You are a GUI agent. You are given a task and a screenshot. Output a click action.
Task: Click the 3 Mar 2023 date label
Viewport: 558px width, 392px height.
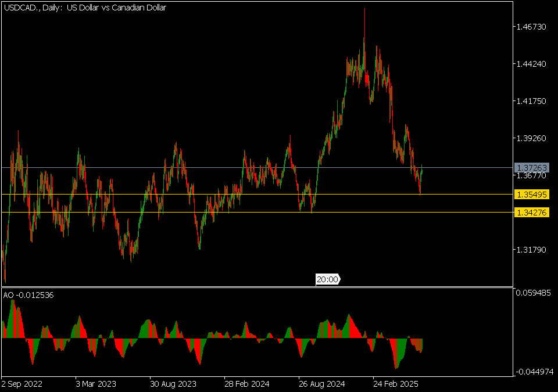[x=96, y=384]
